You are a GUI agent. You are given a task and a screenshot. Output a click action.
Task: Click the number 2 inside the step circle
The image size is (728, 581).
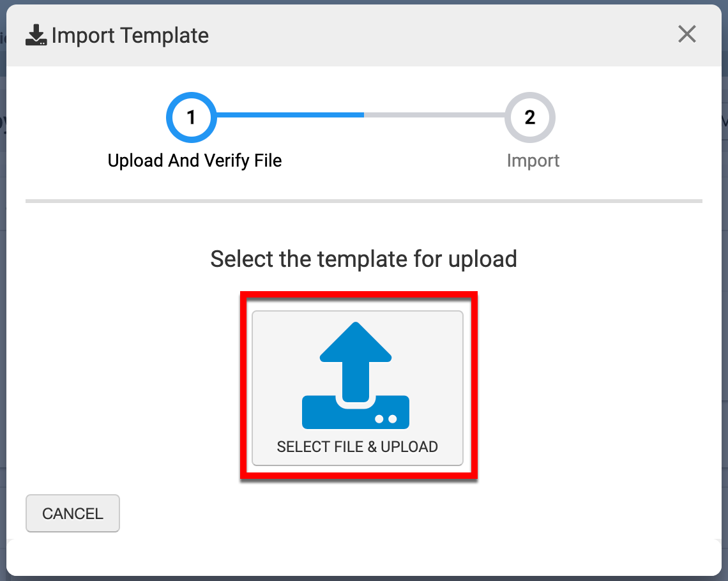click(x=529, y=117)
